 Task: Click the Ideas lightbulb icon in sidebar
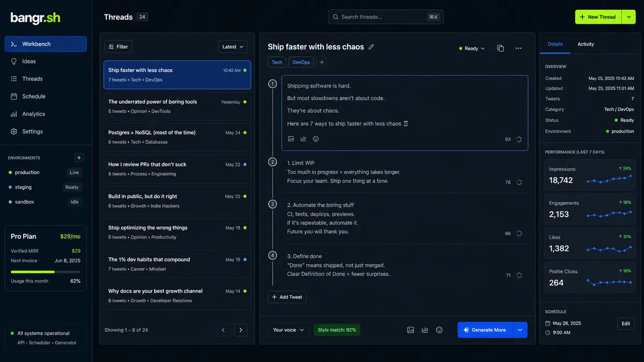tap(14, 61)
